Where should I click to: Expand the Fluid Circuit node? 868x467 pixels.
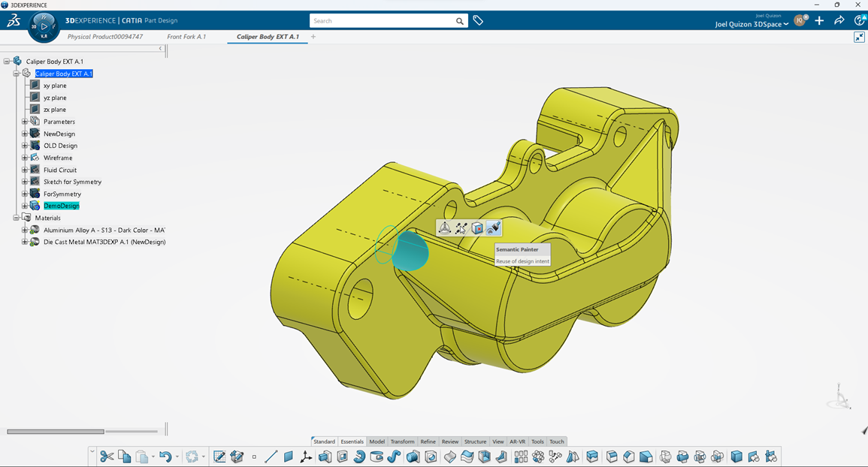coord(25,170)
